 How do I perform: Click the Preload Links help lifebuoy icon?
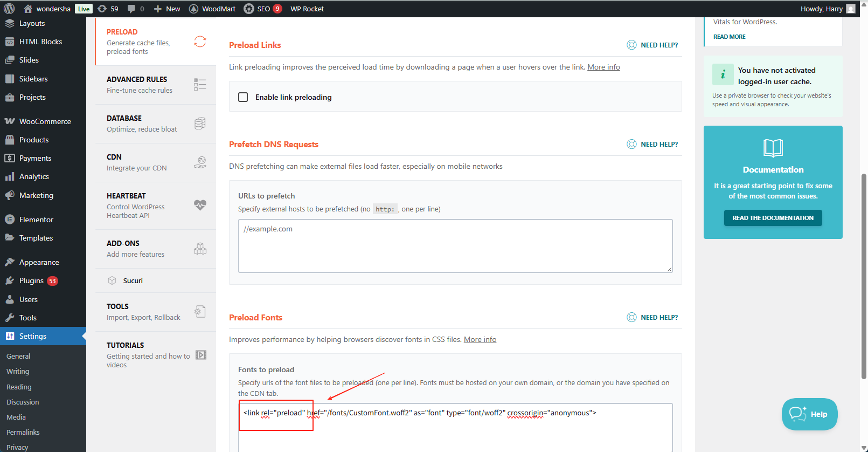631,45
